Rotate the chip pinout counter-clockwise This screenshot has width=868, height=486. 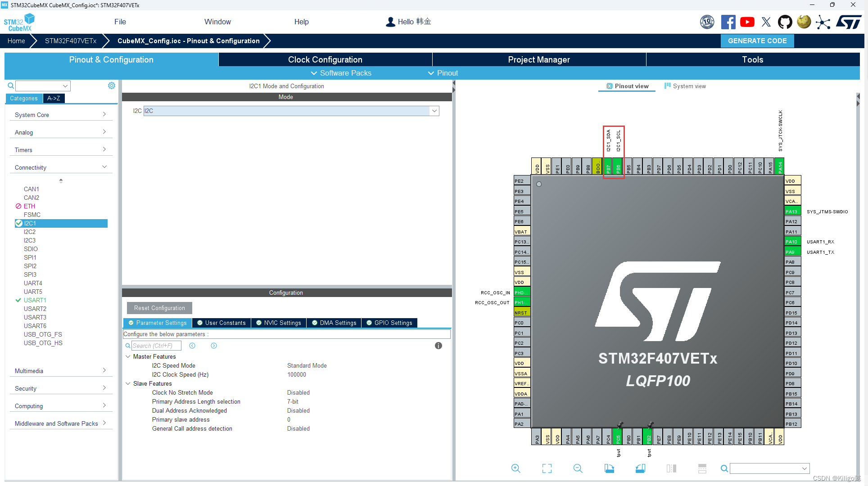coord(641,468)
